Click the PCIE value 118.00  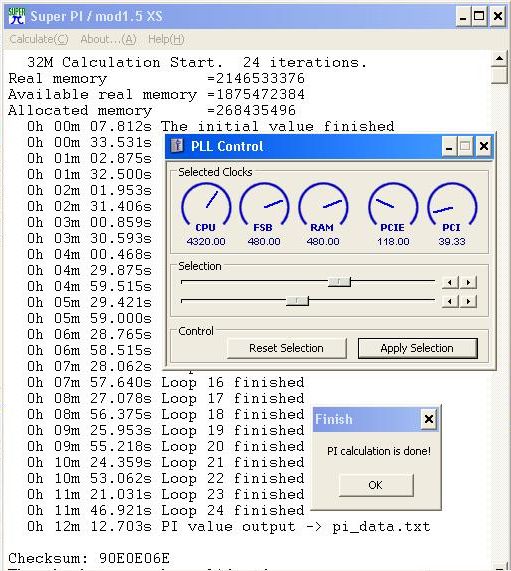[x=393, y=241]
